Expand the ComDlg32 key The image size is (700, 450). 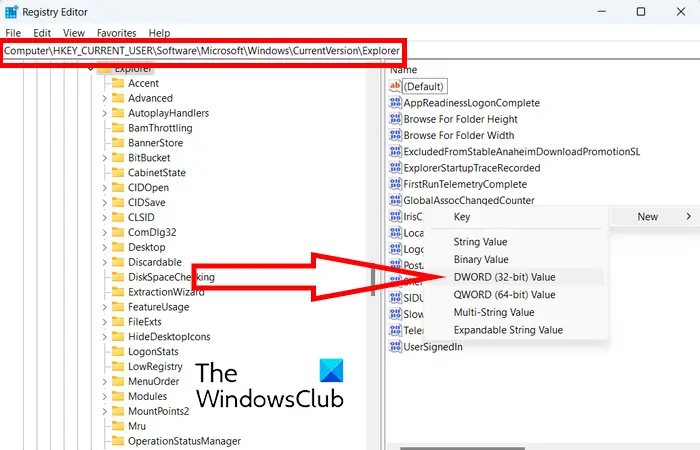(104, 232)
